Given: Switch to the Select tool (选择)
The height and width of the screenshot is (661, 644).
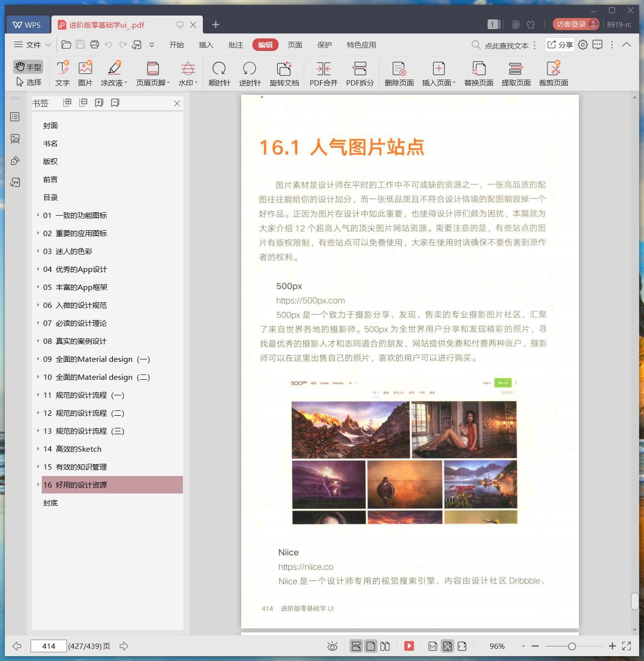Looking at the screenshot, I should tap(28, 82).
